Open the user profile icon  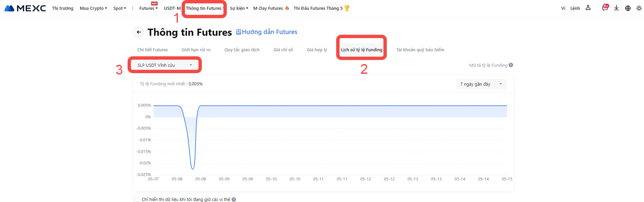[x=588, y=8]
